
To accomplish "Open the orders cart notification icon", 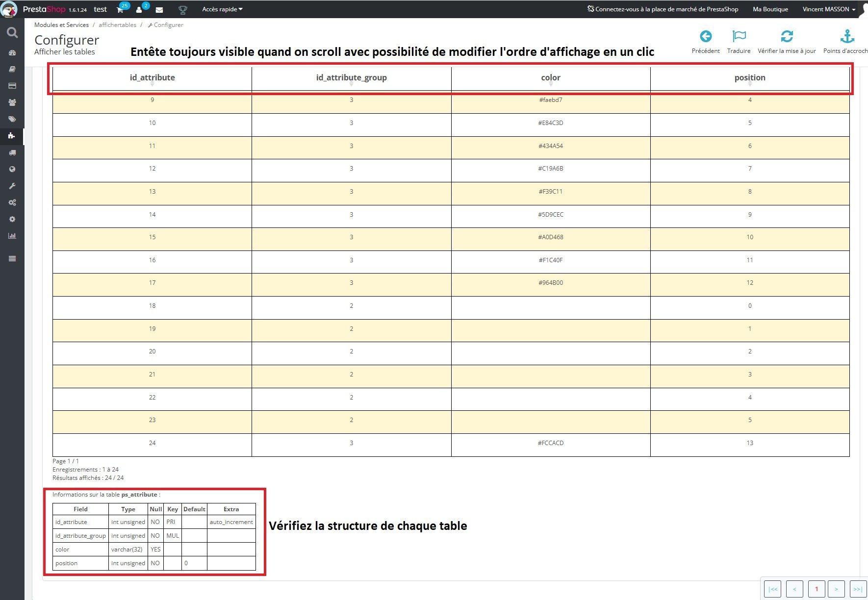I will [120, 9].
